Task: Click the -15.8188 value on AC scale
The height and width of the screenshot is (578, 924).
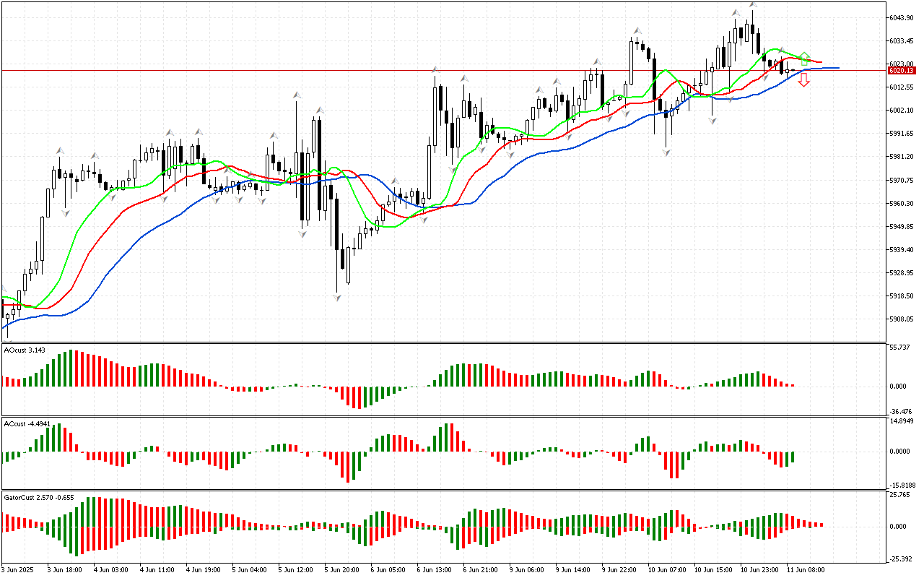Action: [902, 486]
